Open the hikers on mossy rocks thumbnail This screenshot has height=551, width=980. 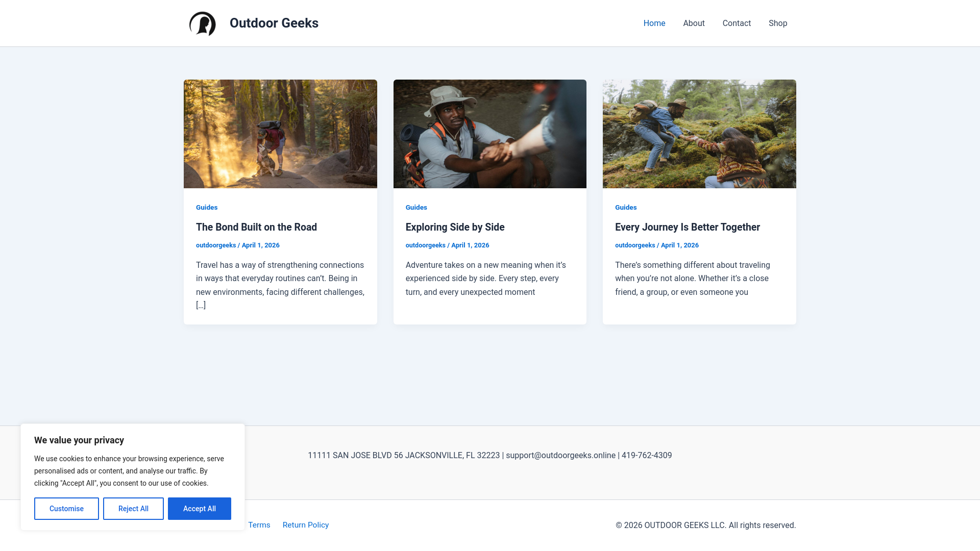tap(699, 134)
